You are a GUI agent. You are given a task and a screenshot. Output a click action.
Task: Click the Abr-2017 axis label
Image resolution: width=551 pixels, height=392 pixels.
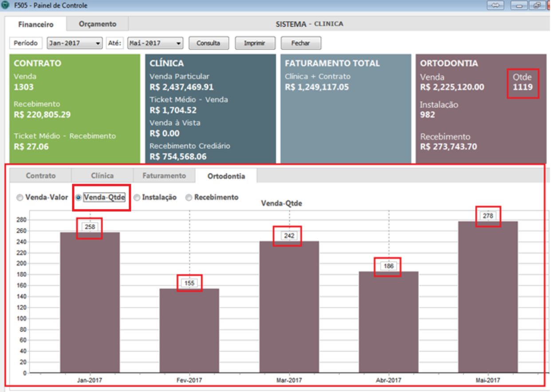click(389, 380)
